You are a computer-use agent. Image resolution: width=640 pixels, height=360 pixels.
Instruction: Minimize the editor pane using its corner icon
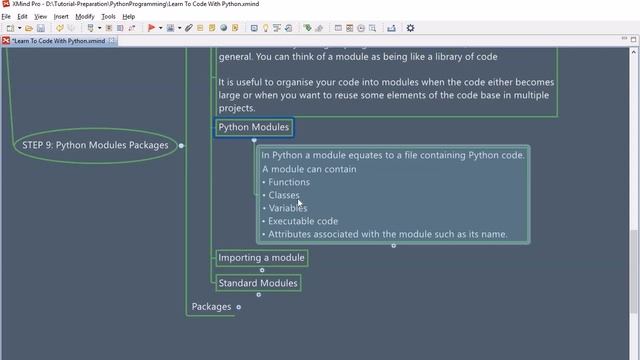(624, 39)
